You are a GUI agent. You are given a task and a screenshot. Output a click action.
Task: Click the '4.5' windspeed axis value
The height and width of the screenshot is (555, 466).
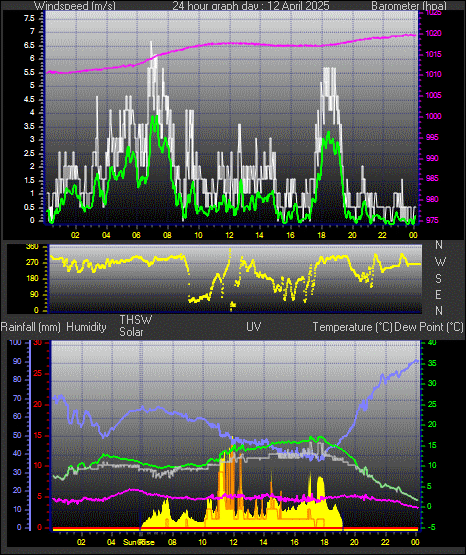pos(29,99)
